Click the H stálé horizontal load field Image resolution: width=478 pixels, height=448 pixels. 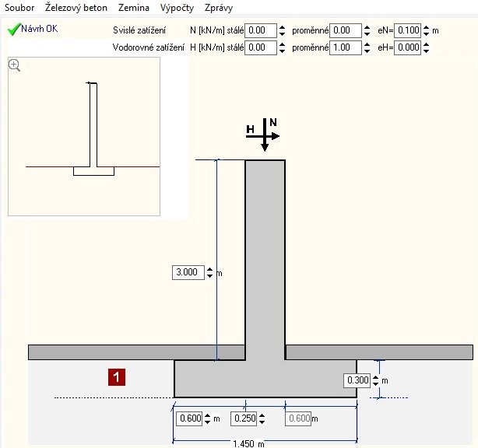click(261, 47)
